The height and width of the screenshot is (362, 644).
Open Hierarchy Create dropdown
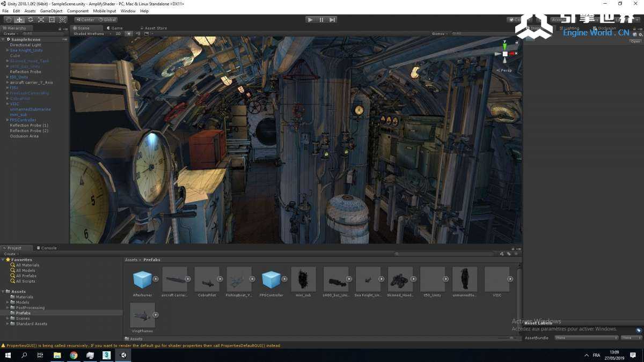10,34
